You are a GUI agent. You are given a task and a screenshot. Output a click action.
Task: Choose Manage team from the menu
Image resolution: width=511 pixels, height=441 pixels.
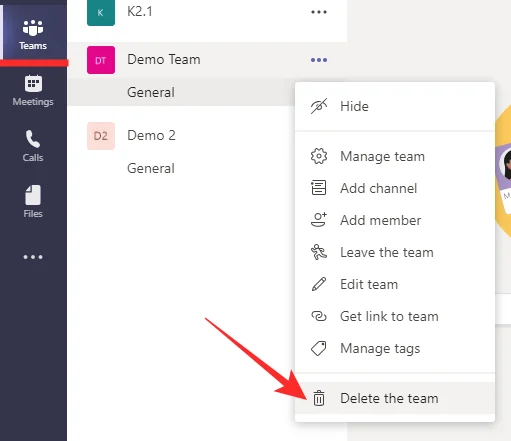tap(395, 156)
